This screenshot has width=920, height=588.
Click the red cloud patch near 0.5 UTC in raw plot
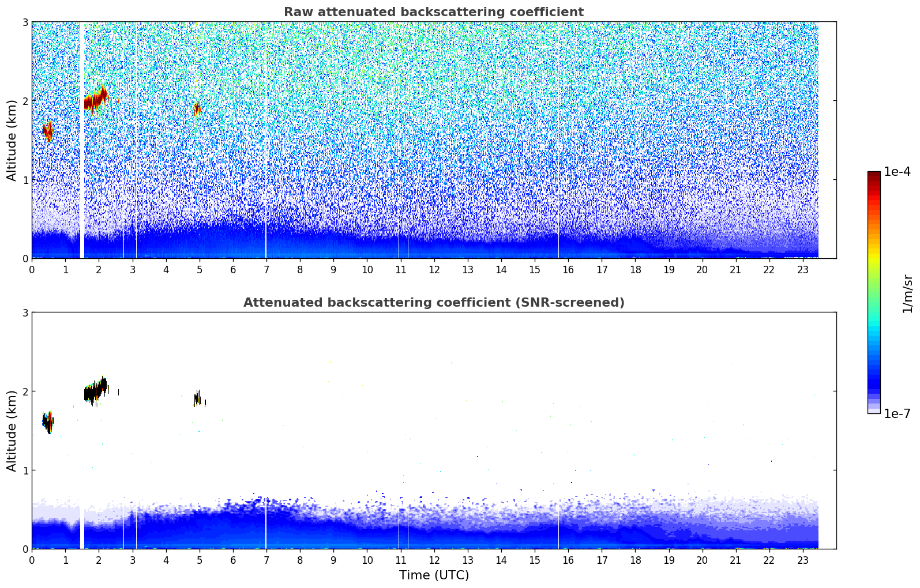[47, 131]
